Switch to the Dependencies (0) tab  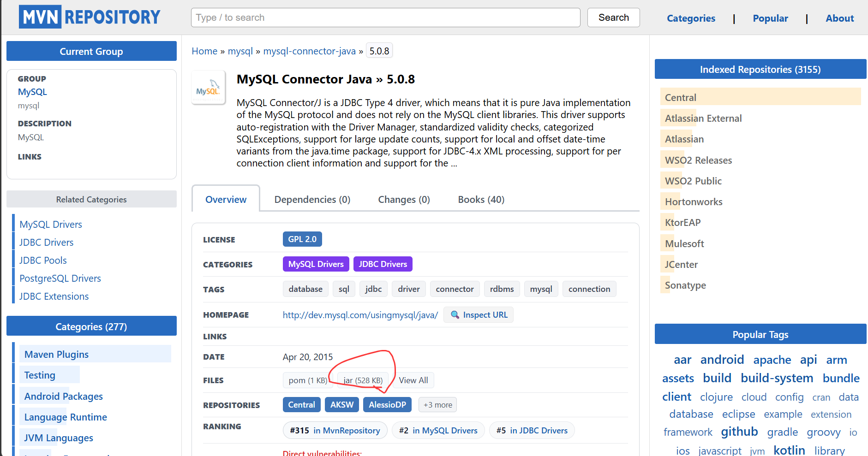pyautogui.click(x=312, y=199)
